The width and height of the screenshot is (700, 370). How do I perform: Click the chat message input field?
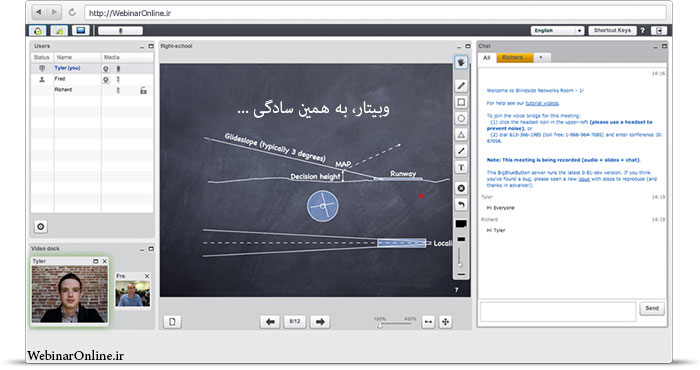click(558, 312)
